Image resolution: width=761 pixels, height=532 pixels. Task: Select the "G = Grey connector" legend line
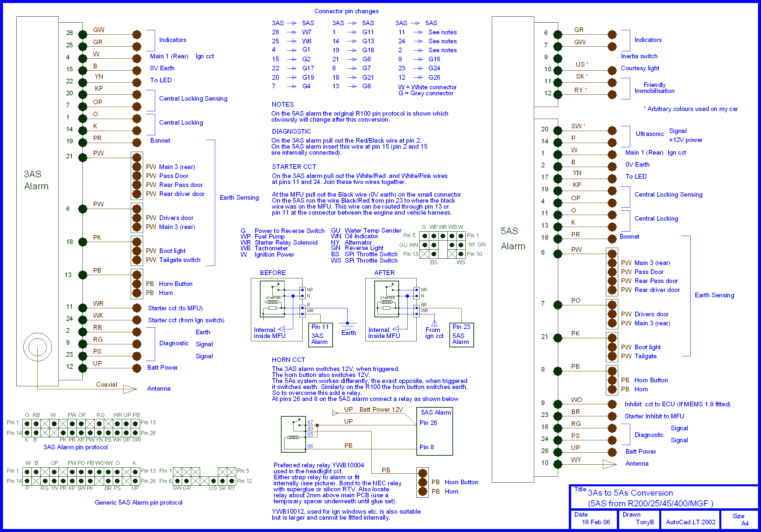tap(425, 93)
